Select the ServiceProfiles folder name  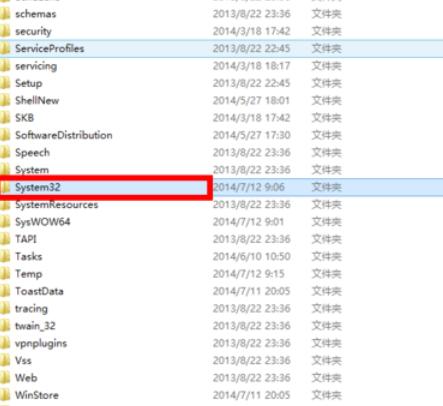[50, 49]
